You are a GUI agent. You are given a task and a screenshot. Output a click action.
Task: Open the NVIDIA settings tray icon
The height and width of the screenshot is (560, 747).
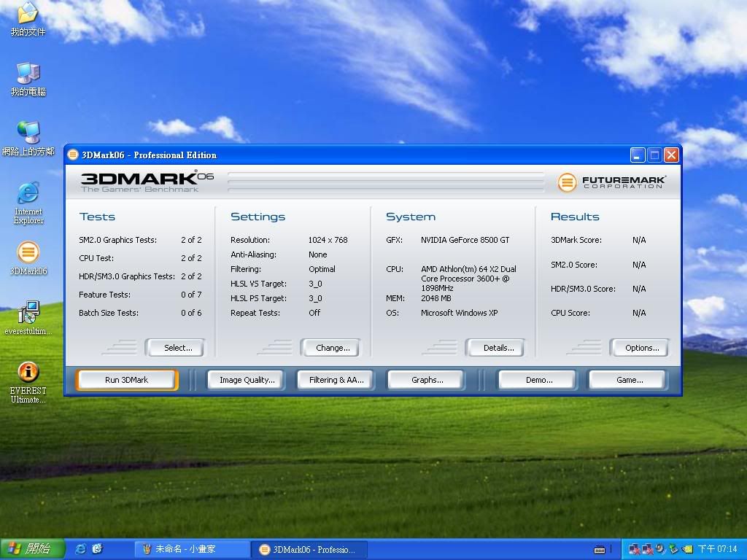[686, 549]
